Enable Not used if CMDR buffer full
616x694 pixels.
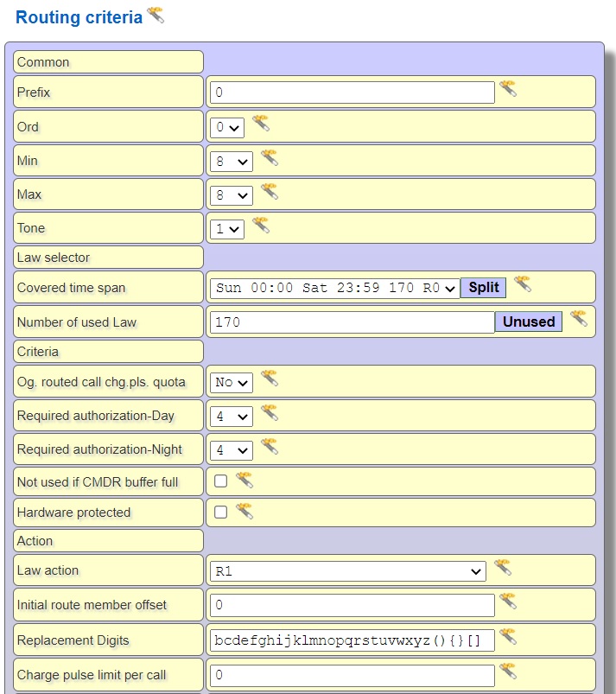pos(221,481)
